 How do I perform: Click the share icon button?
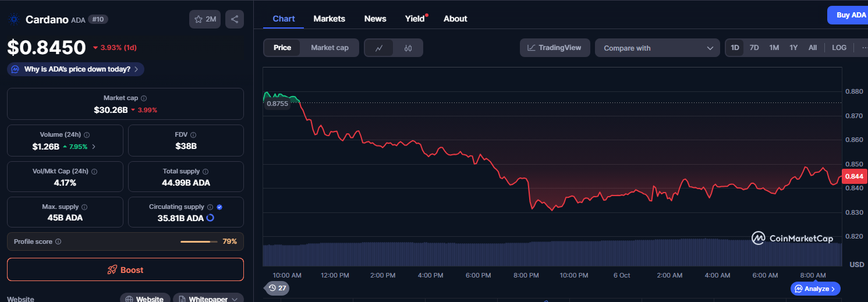click(234, 19)
